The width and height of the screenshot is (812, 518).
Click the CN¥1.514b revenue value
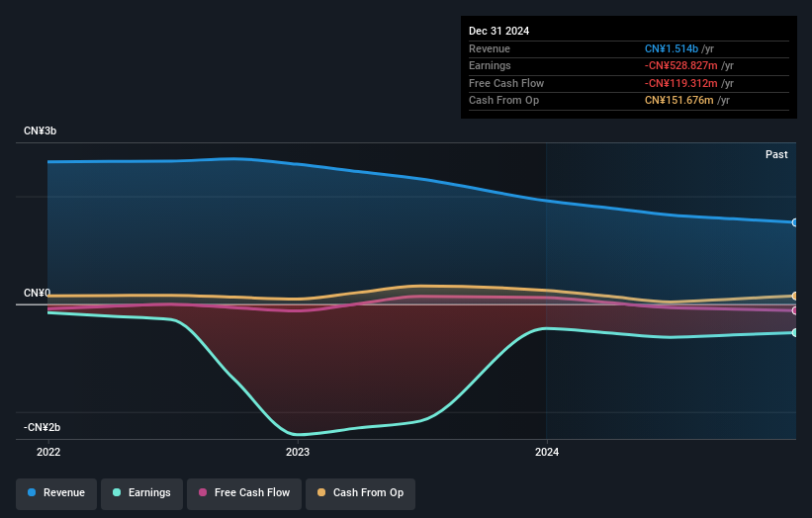672,48
